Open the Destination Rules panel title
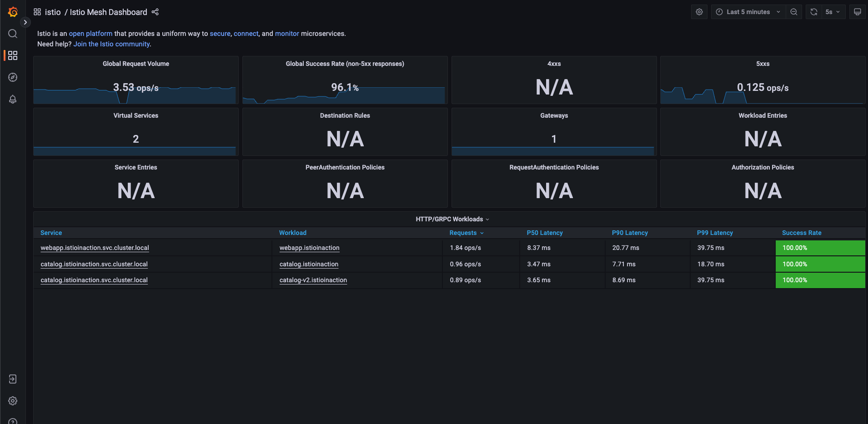The height and width of the screenshot is (424, 868). 345,115
